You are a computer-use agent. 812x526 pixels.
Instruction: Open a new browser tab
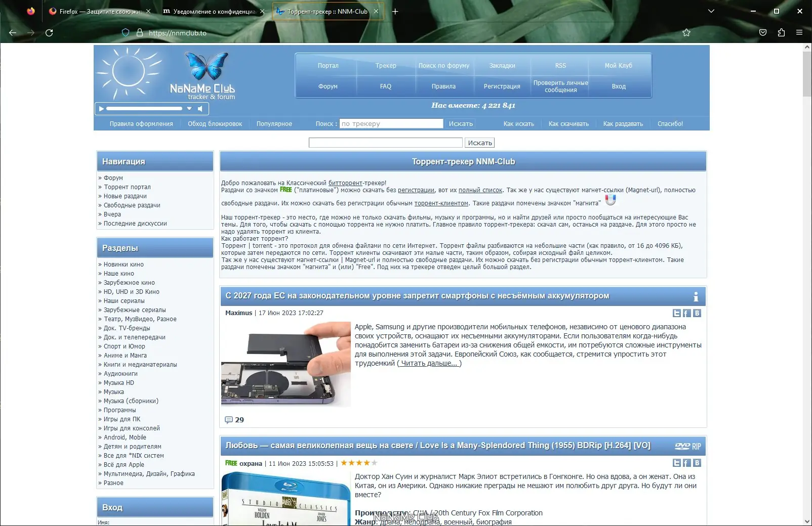tap(395, 11)
